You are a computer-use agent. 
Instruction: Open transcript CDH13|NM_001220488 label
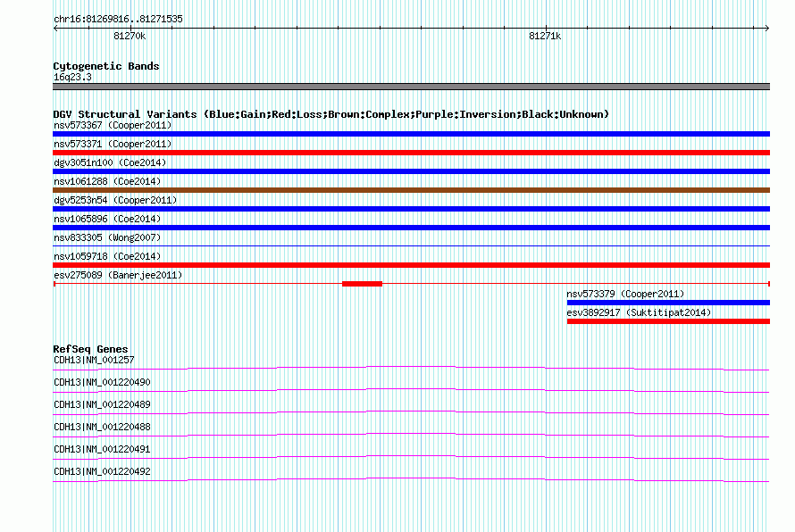[102, 428]
